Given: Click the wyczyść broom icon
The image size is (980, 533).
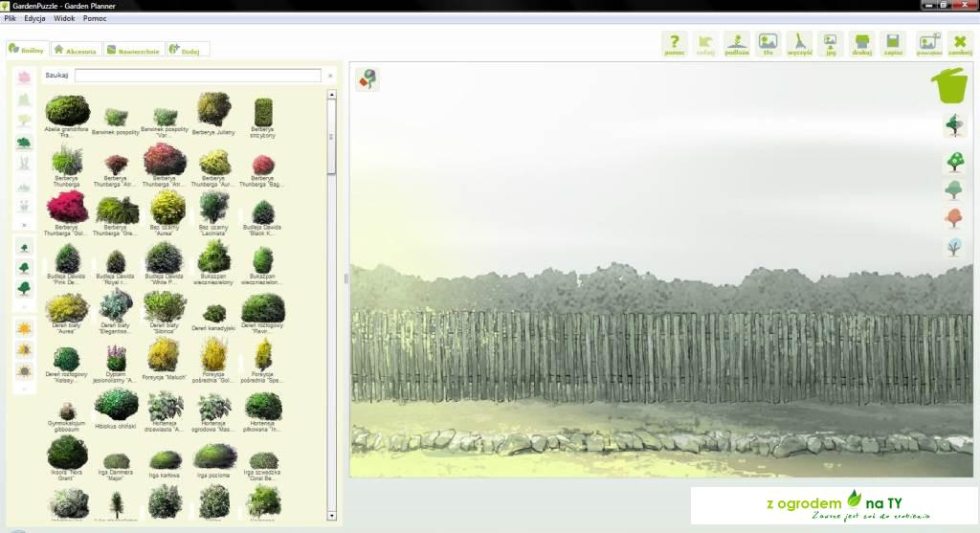Looking at the screenshot, I should (x=799, y=44).
